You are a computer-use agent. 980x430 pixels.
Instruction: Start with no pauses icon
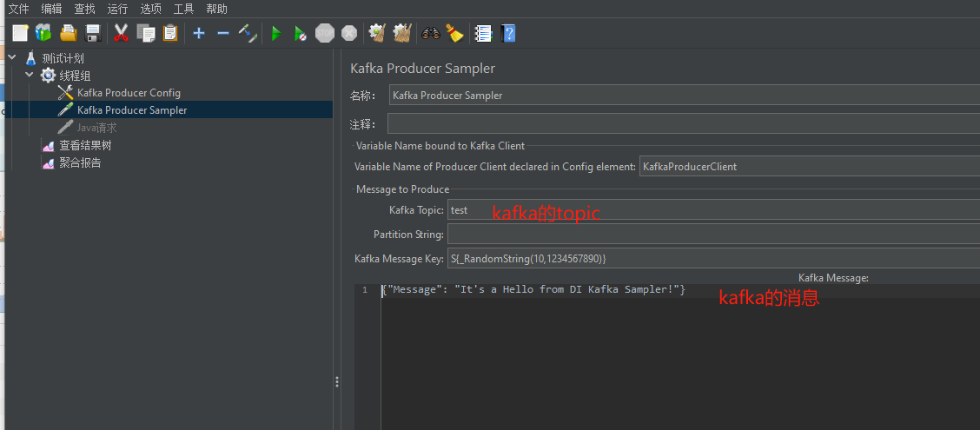[x=301, y=34]
